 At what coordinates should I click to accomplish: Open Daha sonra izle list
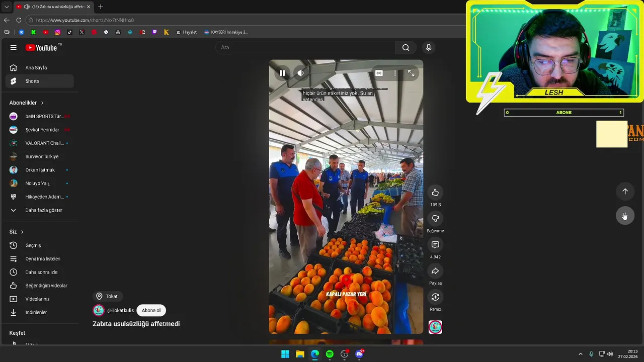click(40, 272)
